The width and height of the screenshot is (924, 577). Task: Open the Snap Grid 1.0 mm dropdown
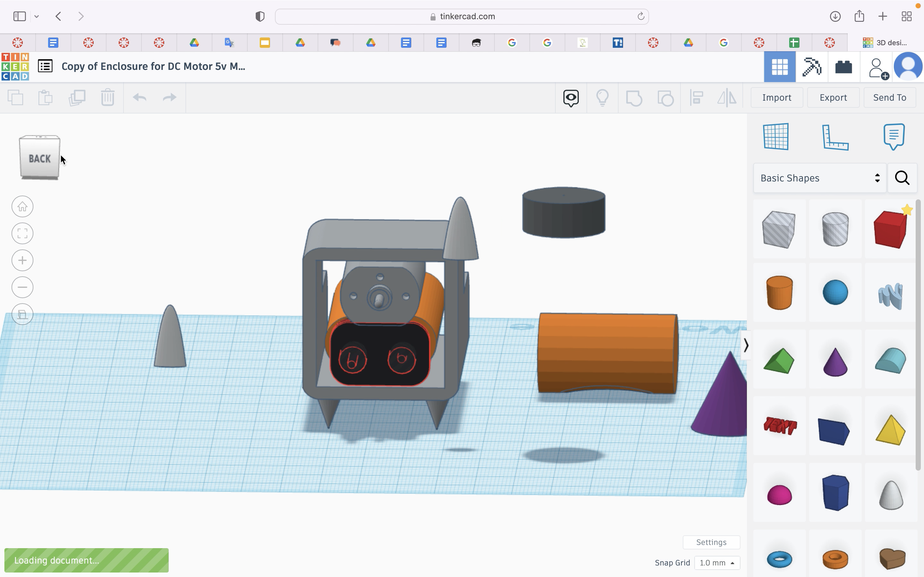click(717, 563)
